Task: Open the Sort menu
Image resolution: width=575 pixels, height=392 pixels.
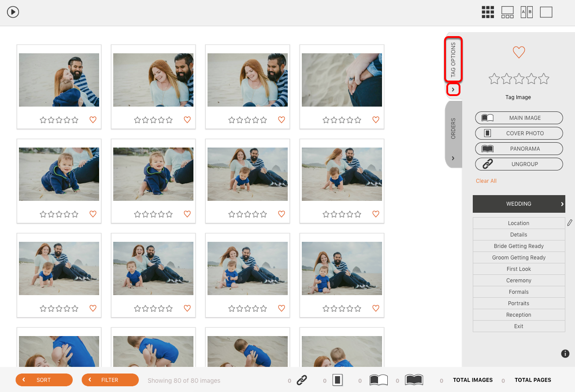Action: (44, 380)
